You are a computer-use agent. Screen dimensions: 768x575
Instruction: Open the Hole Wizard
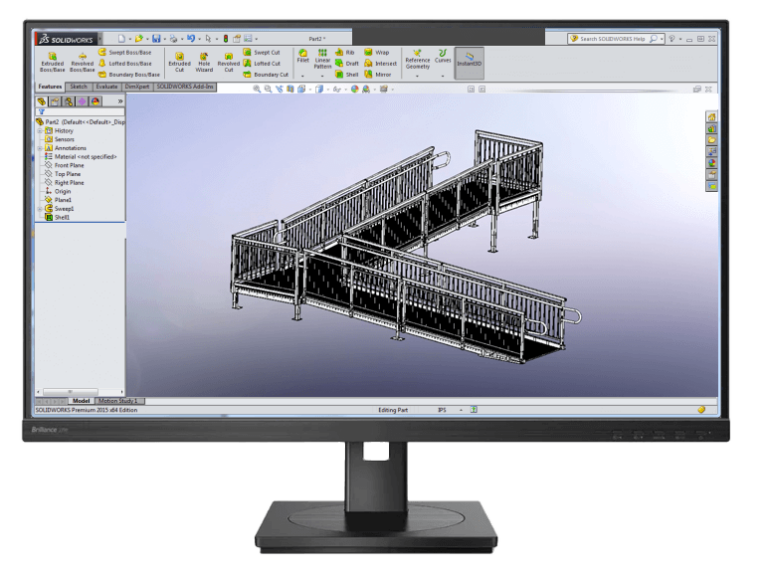click(x=204, y=62)
